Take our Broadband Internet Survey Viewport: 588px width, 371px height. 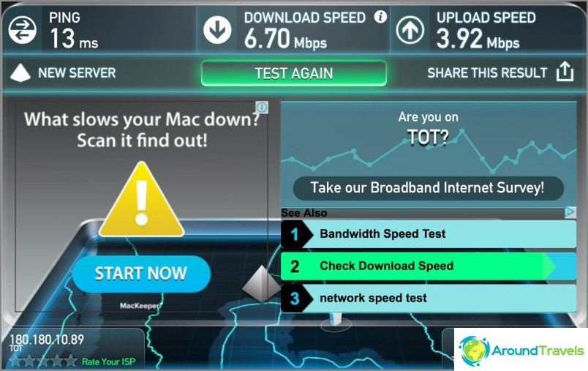point(428,188)
